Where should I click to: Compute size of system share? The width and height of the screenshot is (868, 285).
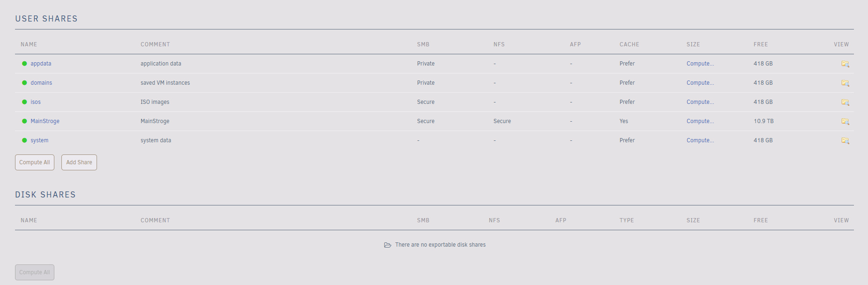[700, 140]
